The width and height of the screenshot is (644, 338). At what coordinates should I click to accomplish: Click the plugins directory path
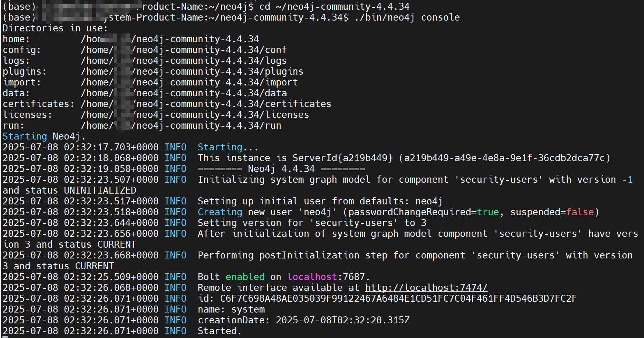tap(192, 71)
